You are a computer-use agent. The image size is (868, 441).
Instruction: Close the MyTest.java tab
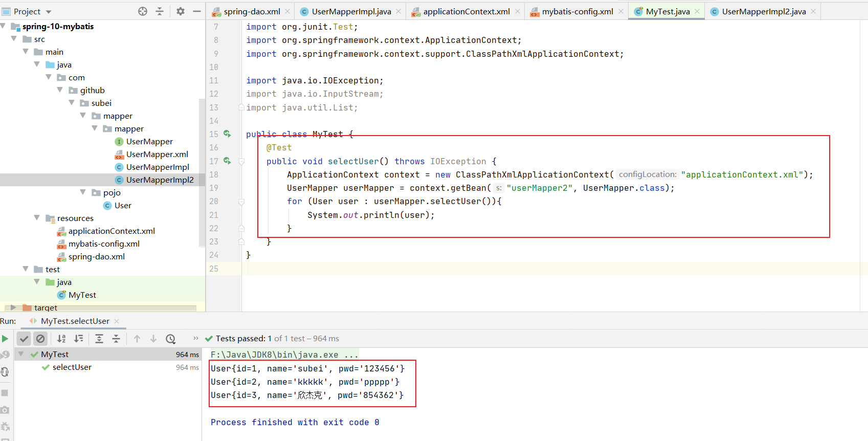point(697,11)
